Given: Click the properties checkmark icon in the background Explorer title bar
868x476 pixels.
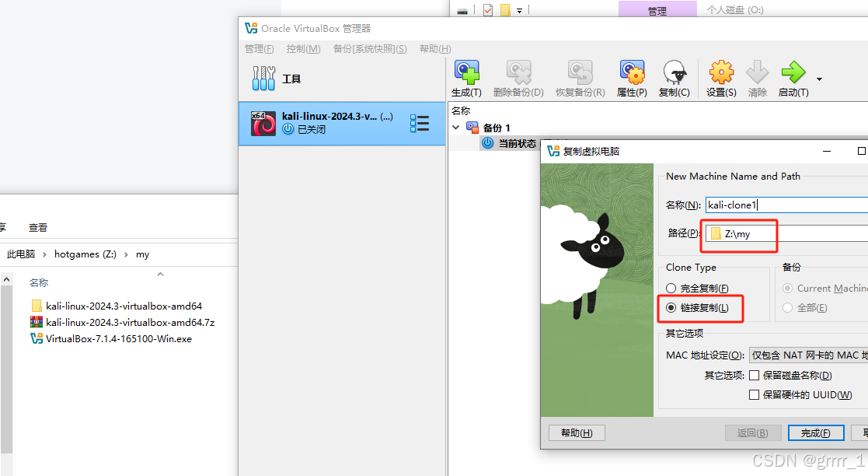Looking at the screenshot, I should coord(488,10).
